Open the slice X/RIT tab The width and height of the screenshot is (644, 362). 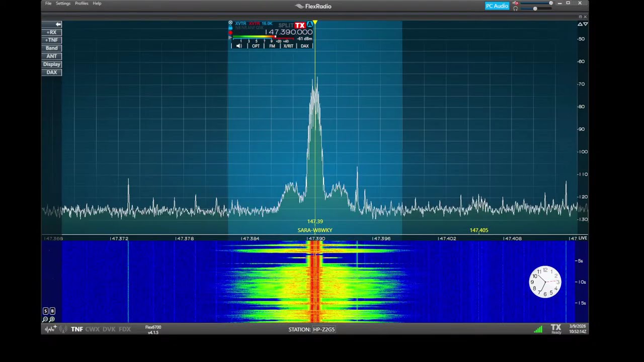click(x=288, y=46)
